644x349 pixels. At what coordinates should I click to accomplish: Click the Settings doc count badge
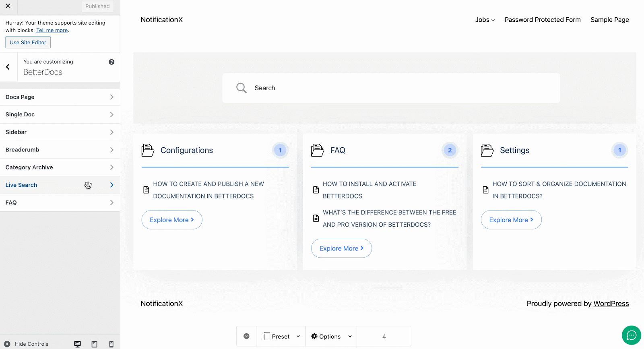620,150
